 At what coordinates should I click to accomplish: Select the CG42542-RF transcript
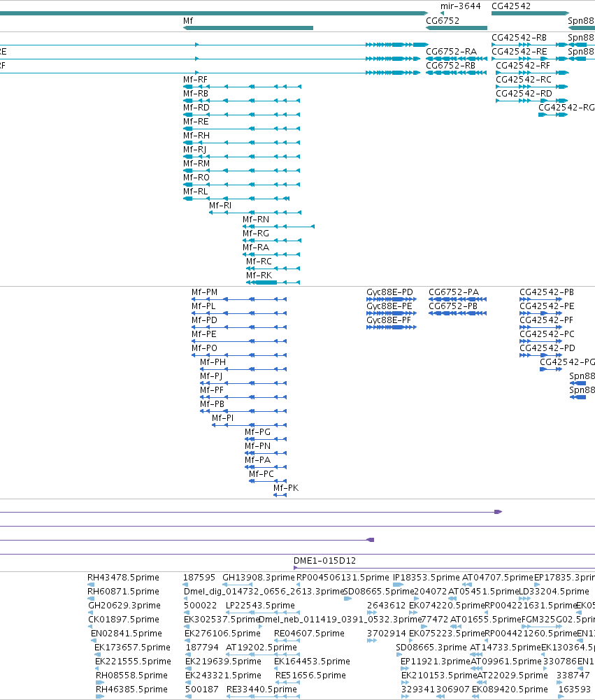[x=533, y=73]
